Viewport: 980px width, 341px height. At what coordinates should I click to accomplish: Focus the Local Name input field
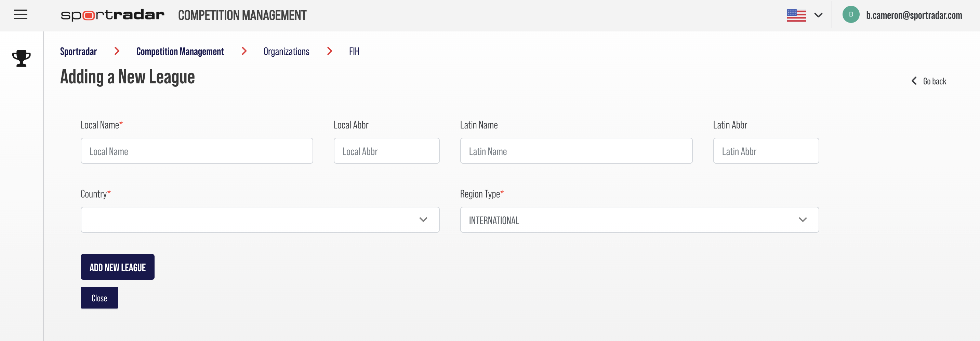pyautogui.click(x=197, y=151)
